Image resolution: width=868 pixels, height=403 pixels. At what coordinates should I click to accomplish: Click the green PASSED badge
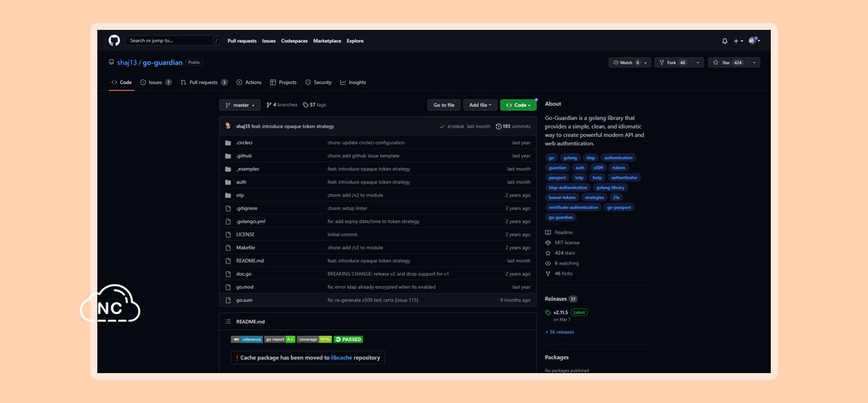pos(349,339)
